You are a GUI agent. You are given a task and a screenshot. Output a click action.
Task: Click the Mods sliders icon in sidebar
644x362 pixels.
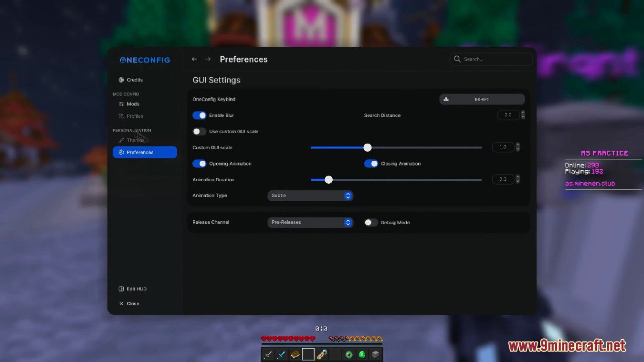(x=121, y=104)
